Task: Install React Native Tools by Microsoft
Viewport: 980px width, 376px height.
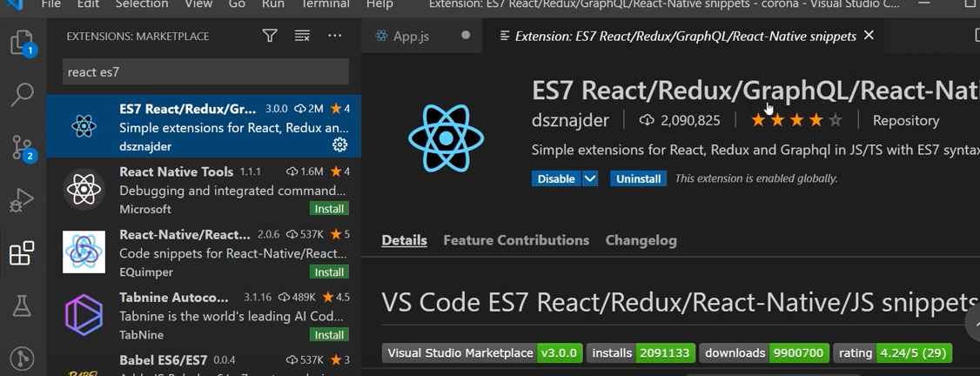Action: (329, 209)
